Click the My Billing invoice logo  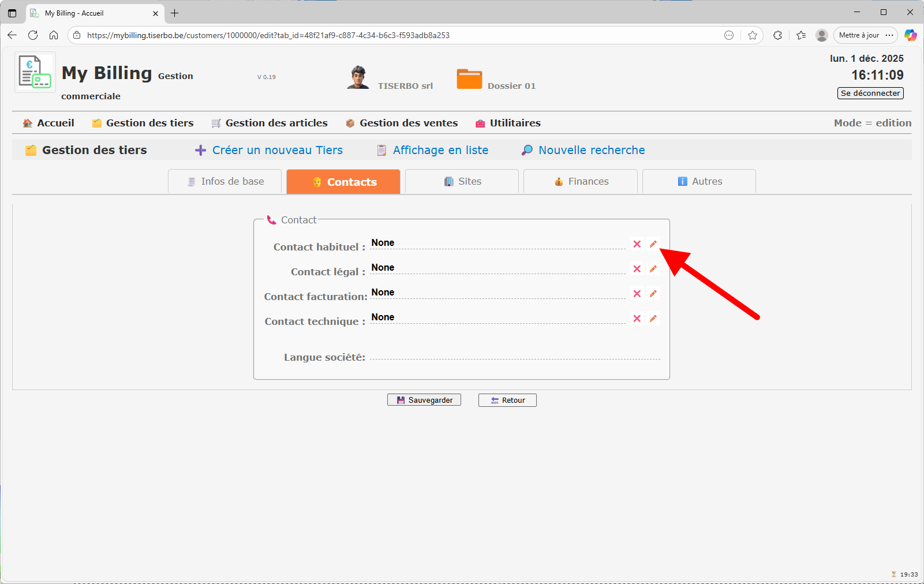[x=35, y=72]
